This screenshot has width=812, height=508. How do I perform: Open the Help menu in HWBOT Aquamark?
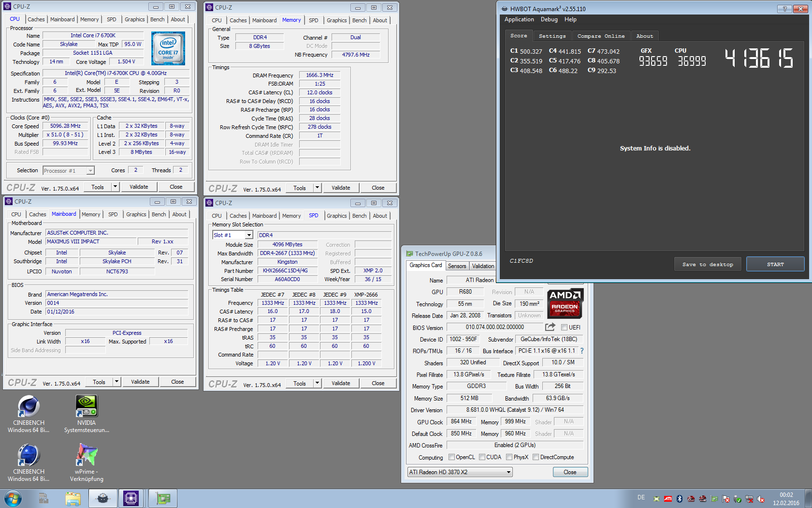click(x=570, y=19)
